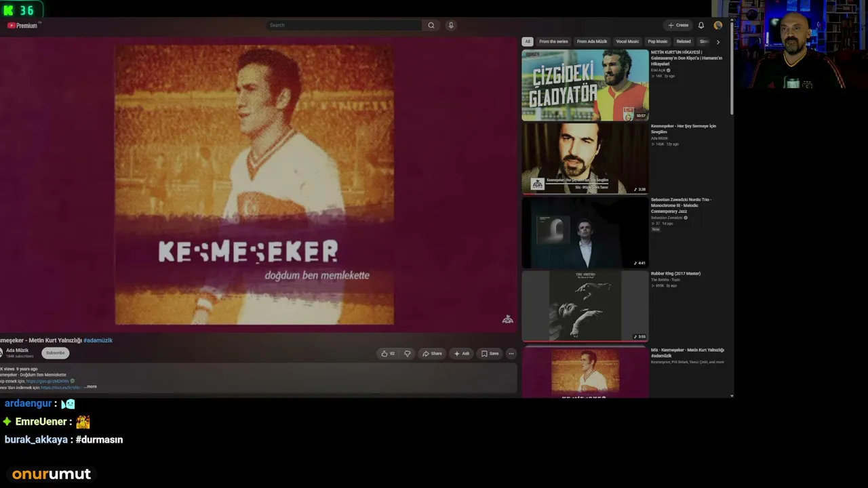Select the Pop Music chip
The height and width of the screenshot is (488, 868).
click(x=658, y=41)
